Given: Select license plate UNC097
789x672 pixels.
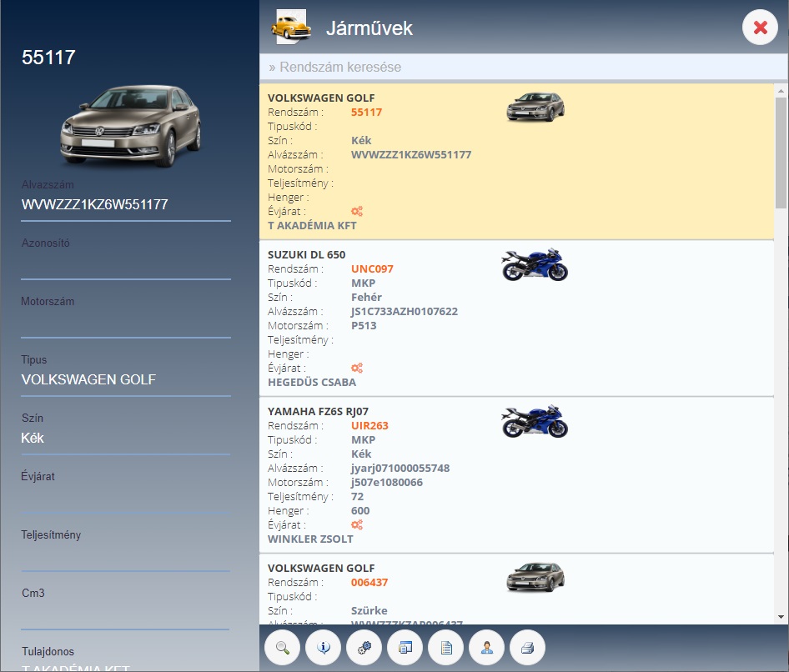Looking at the screenshot, I should (372, 269).
